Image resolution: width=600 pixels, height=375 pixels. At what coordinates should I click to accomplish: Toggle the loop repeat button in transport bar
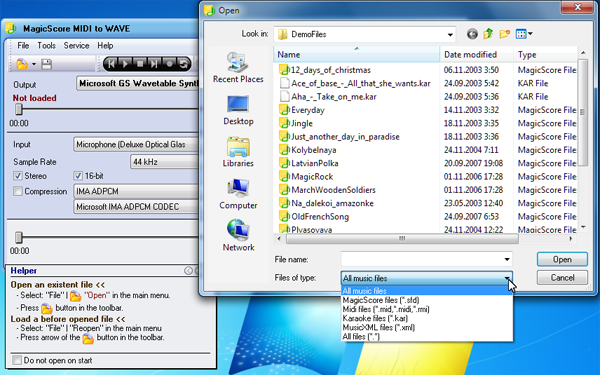coord(183,64)
